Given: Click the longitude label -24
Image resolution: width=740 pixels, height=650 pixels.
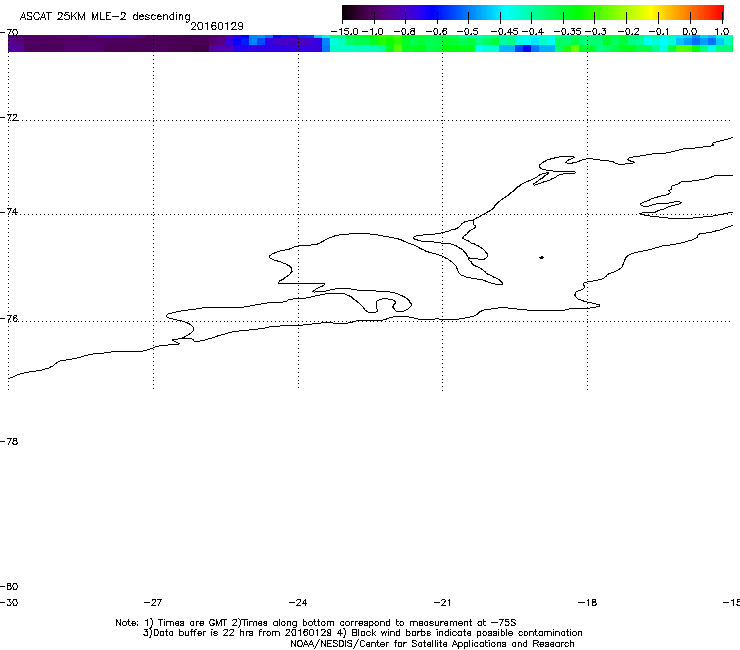Looking at the screenshot, I should point(298,602).
